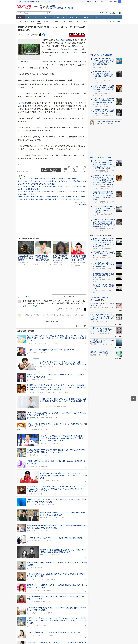Click the コメントを書く button
Viewport: 138px width, 644px height.
(x=69, y=296)
